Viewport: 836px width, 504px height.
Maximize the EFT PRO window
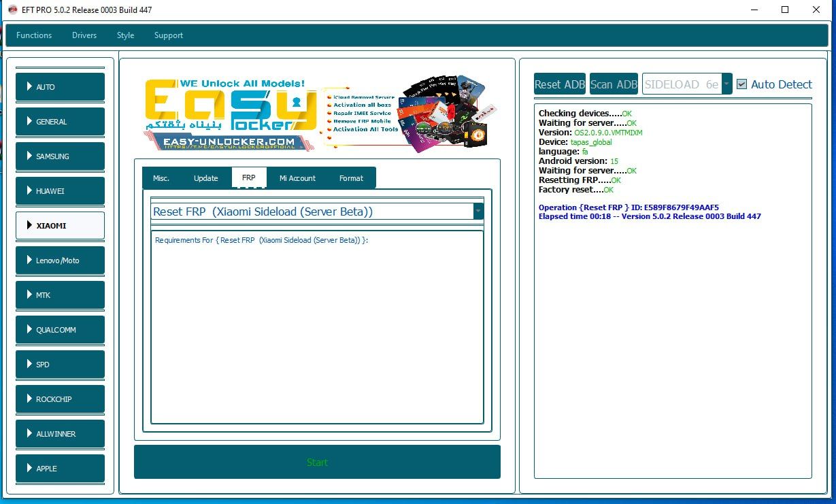point(785,10)
